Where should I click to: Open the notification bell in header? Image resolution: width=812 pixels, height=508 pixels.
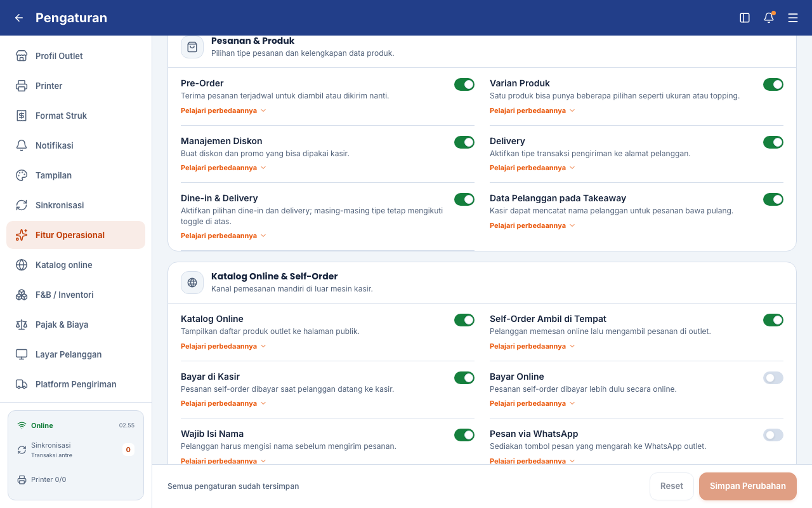(x=769, y=18)
